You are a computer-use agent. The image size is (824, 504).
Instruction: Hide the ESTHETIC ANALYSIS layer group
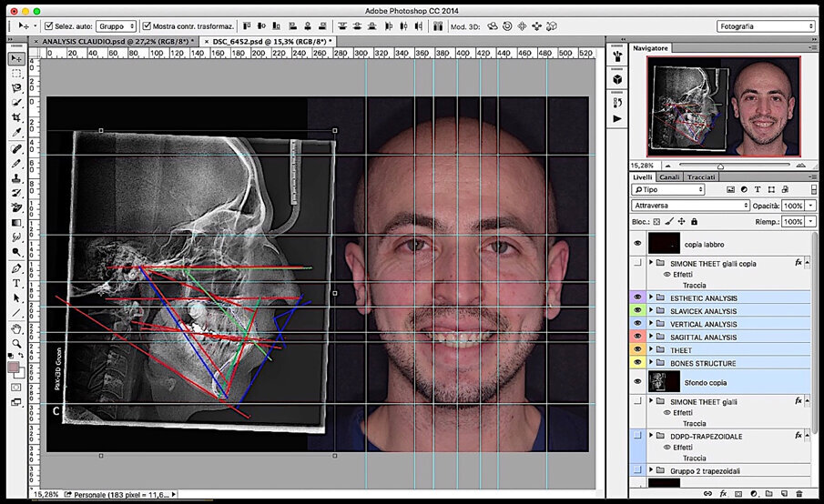(x=637, y=298)
